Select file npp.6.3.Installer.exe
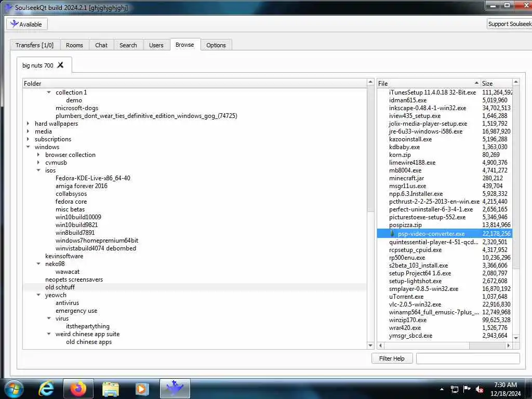 [416, 194]
